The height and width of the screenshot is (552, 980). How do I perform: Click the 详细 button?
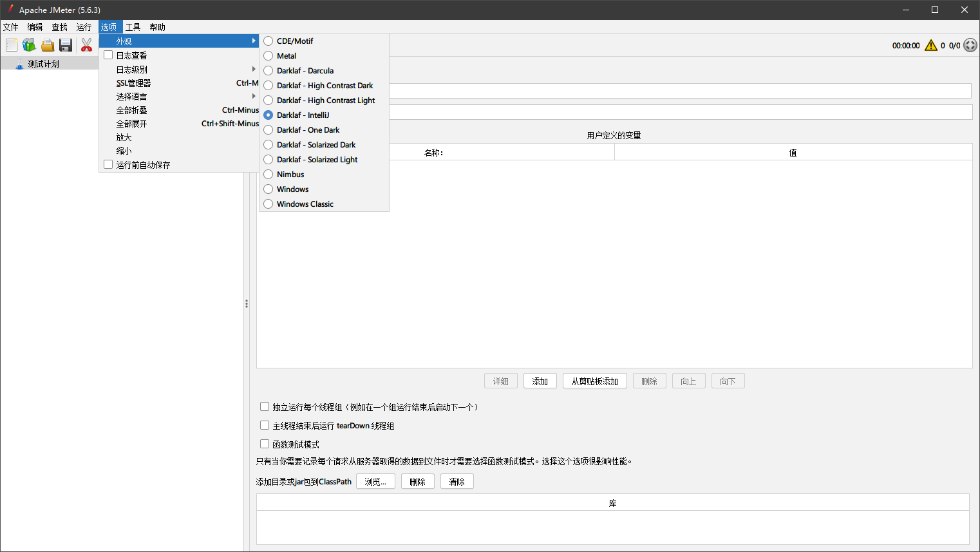click(501, 381)
